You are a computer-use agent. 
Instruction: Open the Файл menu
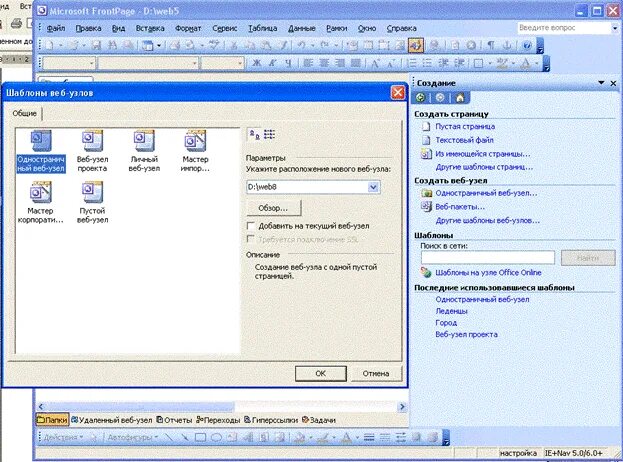pos(56,28)
